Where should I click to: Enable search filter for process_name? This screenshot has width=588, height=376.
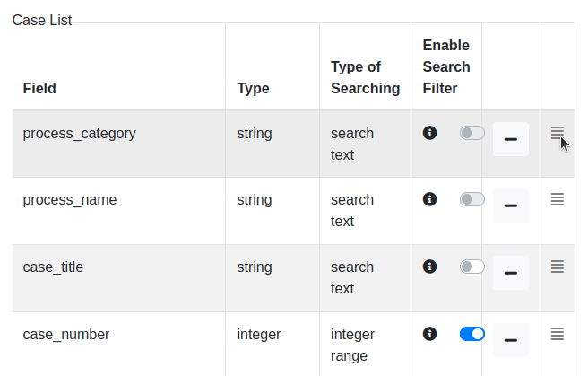pyautogui.click(x=471, y=199)
